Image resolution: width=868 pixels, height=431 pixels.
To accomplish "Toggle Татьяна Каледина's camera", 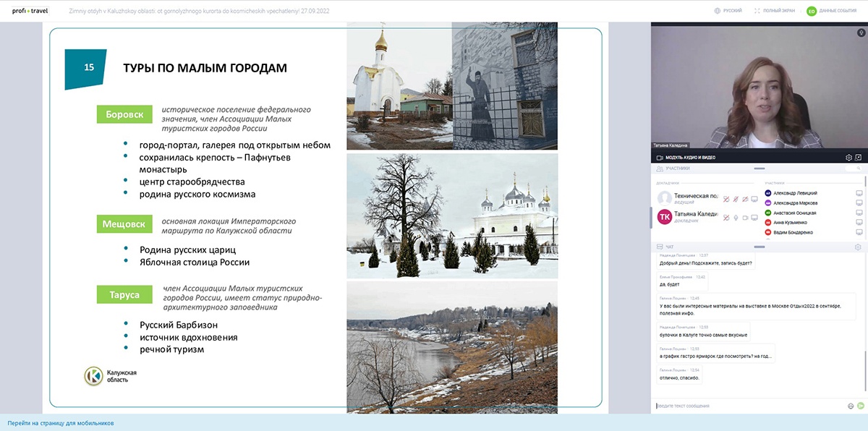I will click(745, 217).
